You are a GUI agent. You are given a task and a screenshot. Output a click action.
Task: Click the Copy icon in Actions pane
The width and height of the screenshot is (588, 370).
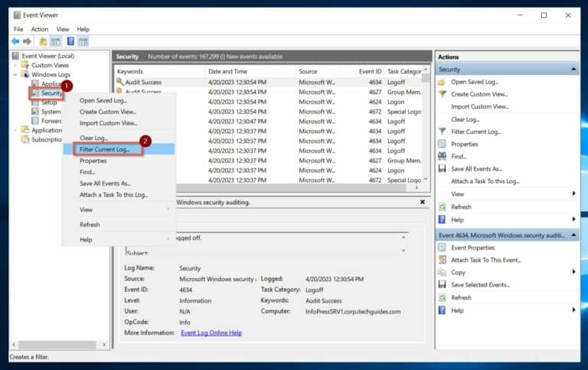coord(442,273)
